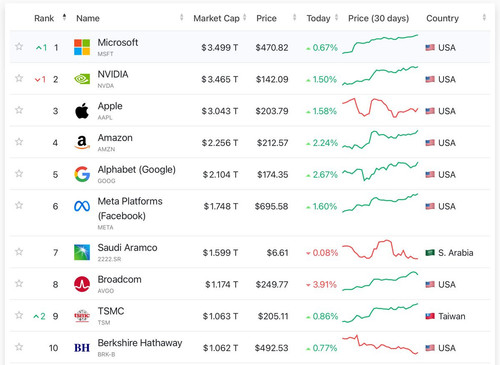Open the TSMC company link
The width and height of the screenshot is (500, 365).
pos(111,311)
